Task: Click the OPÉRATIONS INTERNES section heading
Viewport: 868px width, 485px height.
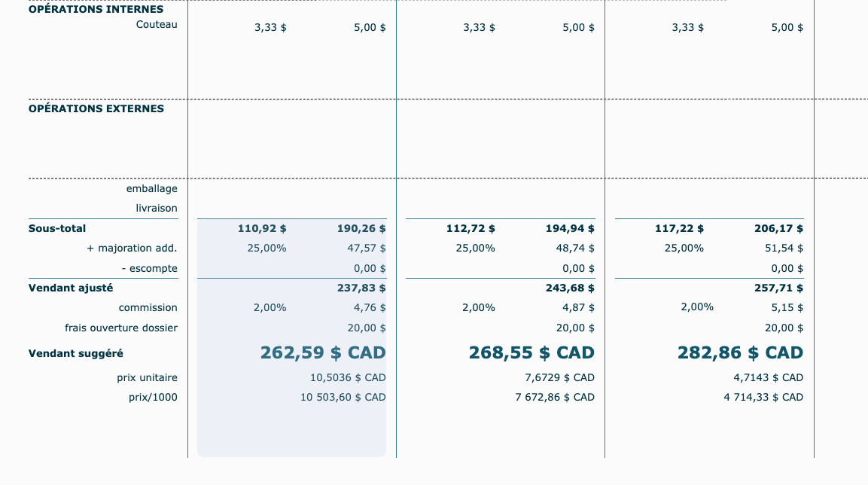Action: tap(96, 10)
